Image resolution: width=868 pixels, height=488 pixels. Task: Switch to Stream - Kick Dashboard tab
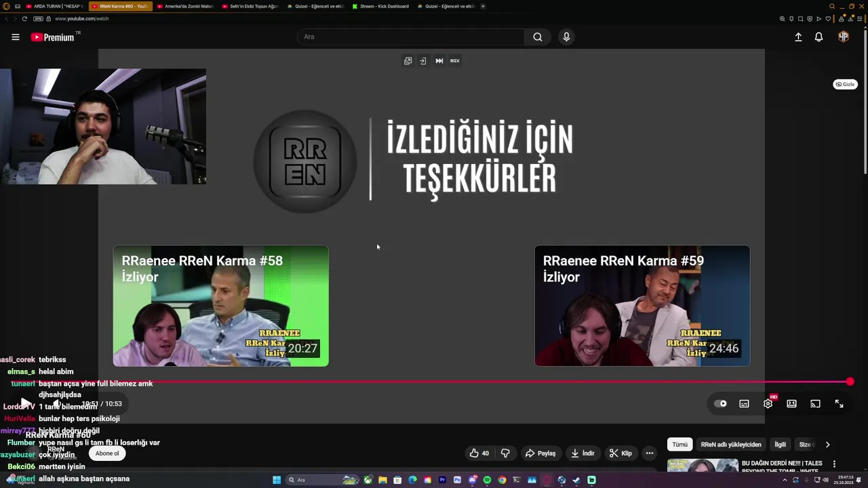(380, 6)
